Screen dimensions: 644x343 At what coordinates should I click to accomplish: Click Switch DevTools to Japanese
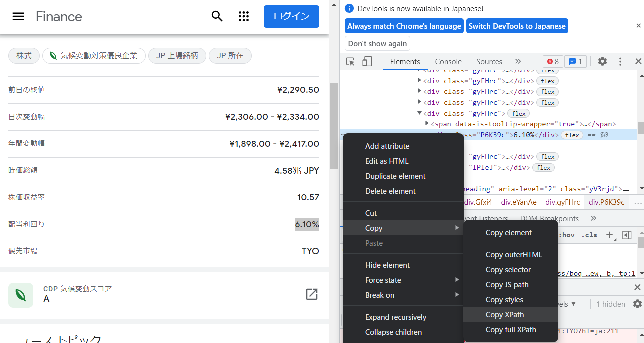point(517,26)
